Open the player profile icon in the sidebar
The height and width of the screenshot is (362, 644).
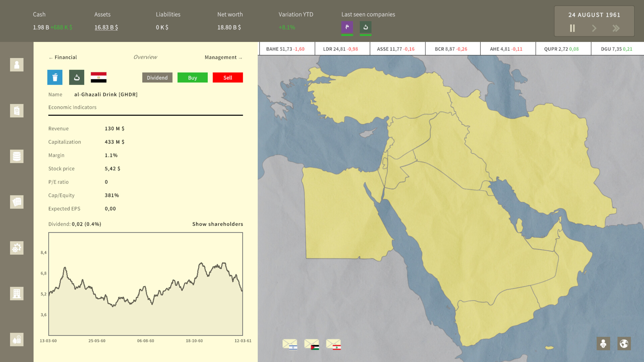pos(16,65)
